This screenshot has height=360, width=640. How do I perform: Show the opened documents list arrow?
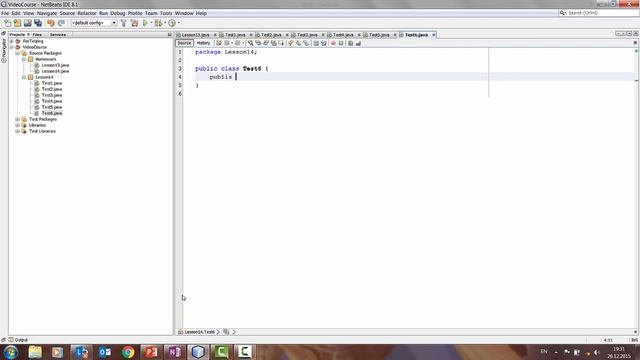[629, 34]
